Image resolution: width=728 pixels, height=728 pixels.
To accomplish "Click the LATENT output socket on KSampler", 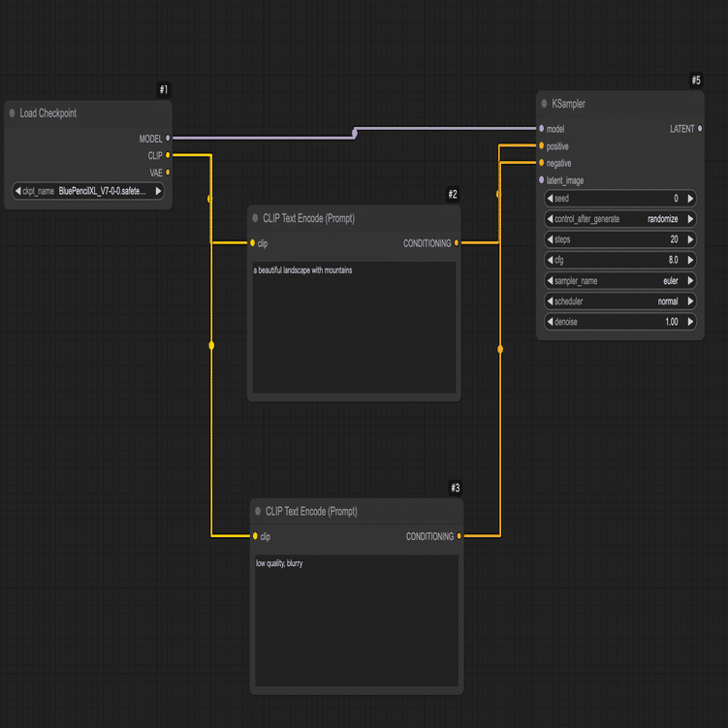I will [x=700, y=129].
